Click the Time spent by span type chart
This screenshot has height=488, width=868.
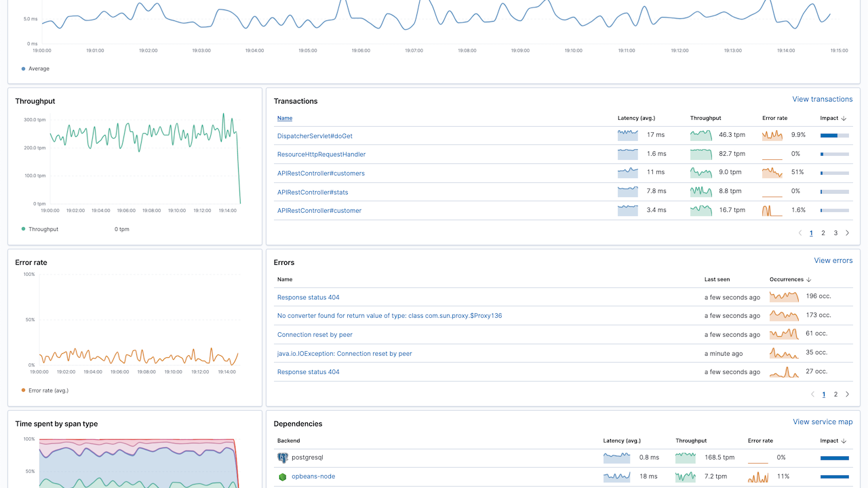coord(138,463)
